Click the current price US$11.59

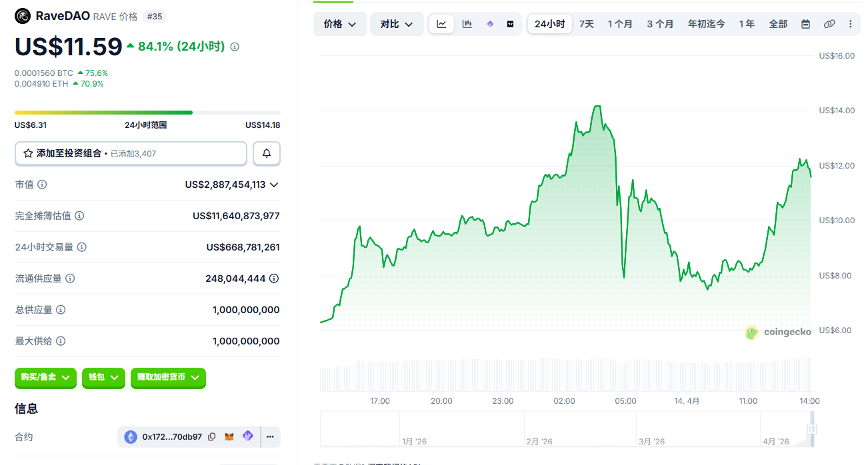(69, 47)
